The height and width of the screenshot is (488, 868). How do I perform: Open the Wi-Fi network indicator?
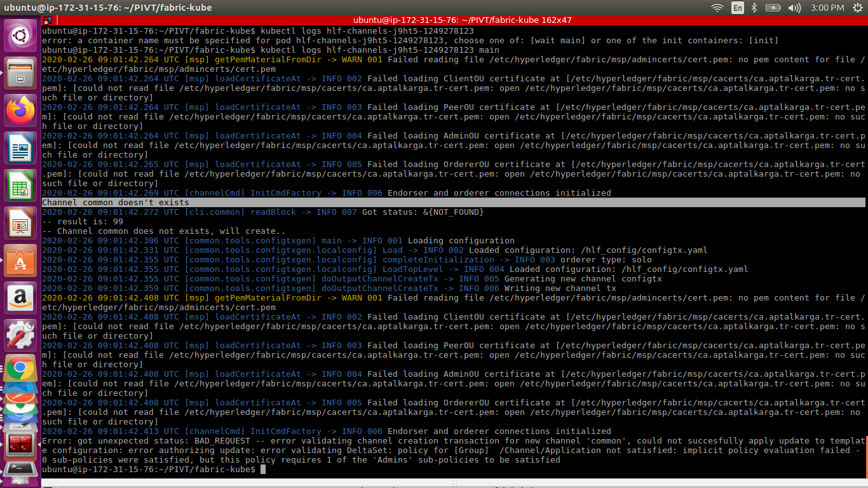pyautogui.click(x=717, y=8)
